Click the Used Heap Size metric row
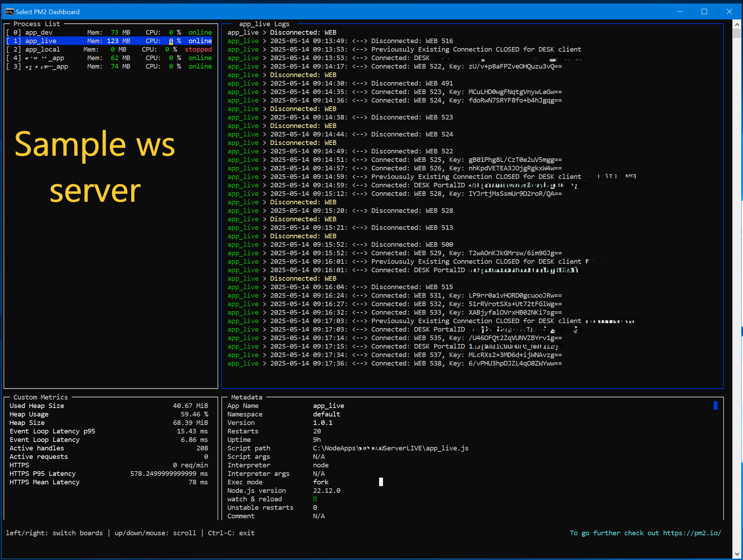This screenshot has height=560, width=743. tap(109, 406)
